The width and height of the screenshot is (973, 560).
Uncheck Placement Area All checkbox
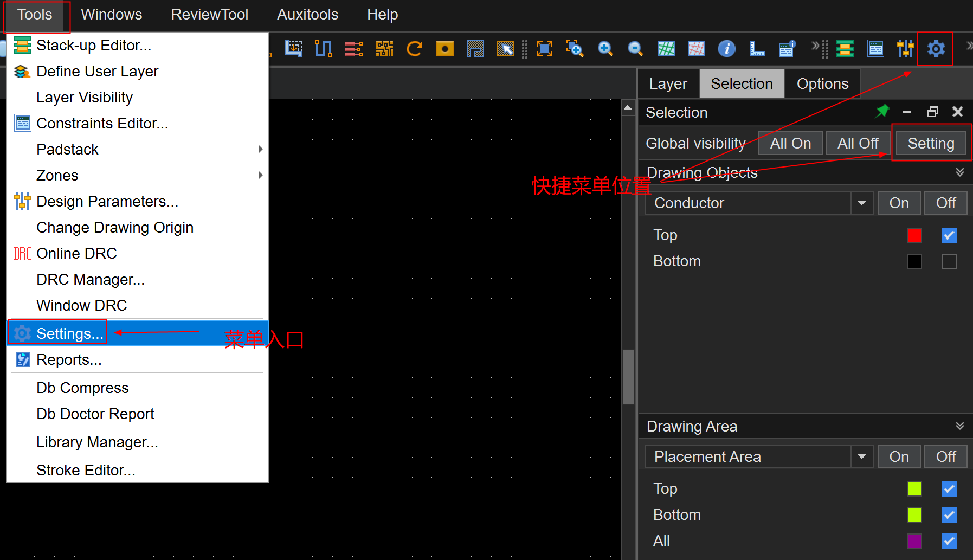[x=949, y=541]
